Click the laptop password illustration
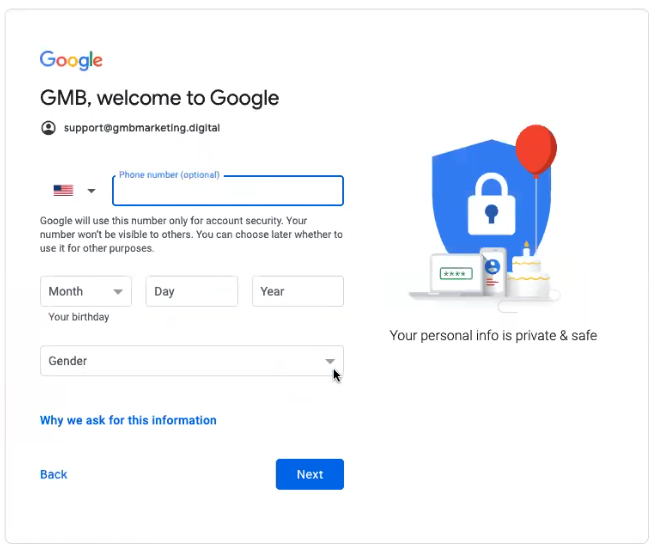 (x=455, y=273)
